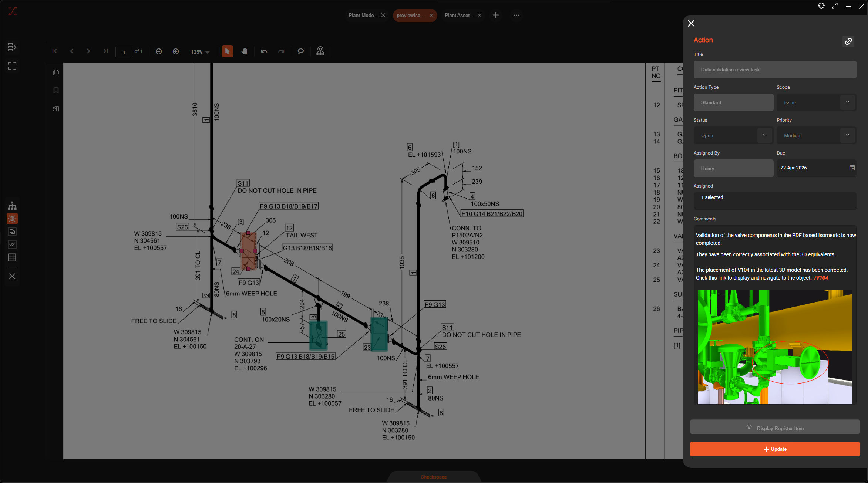Open the hierarchy linking tool in toolbar
868x483 pixels.
(320, 51)
